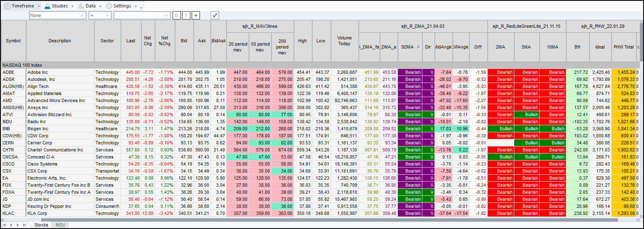This screenshot has width=644, height=229.
Task: Click the Healthcare sector cell for ALGN(HB)
Action: tap(107, 86)
